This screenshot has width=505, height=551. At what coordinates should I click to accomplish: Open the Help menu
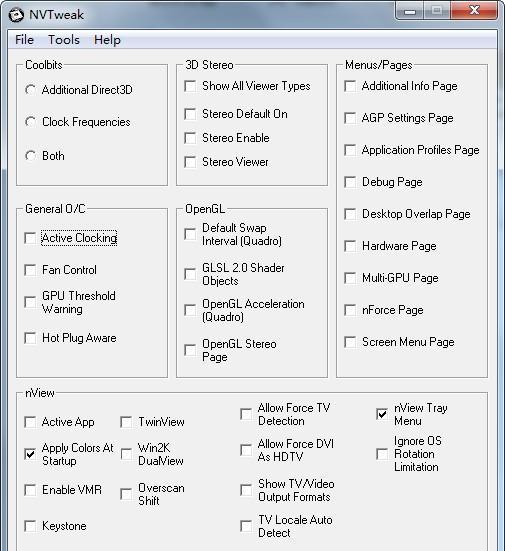click(107, 40)
